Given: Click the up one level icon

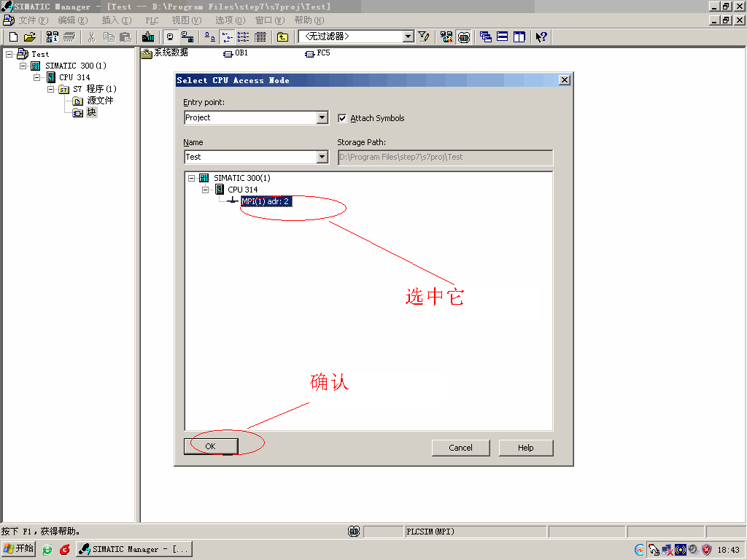Looking at the screenshot, I should tap(282, 36).
